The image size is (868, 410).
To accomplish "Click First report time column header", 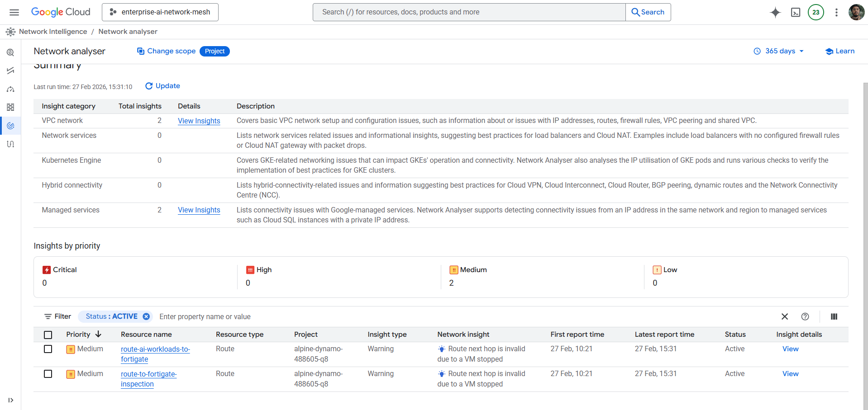I will tap(577, 335).
